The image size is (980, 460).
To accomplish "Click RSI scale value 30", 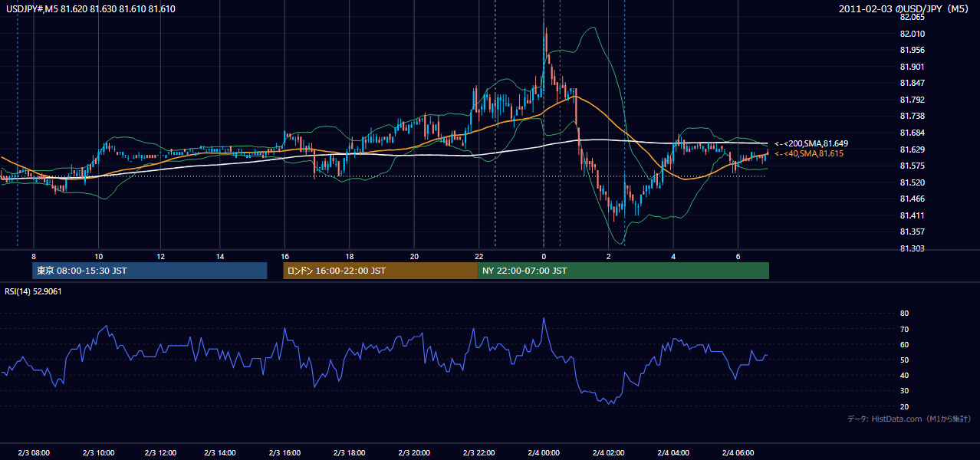I will click(x=904, y=391).
